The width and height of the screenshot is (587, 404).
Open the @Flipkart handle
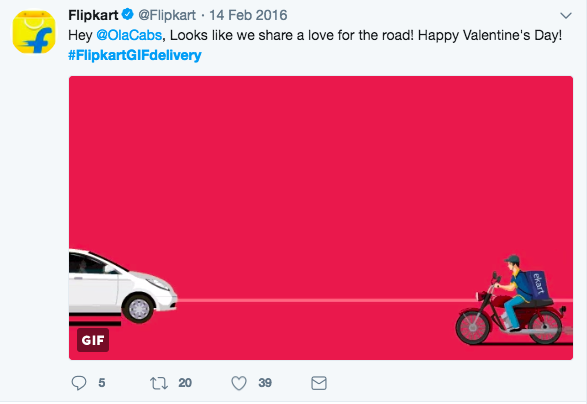pos(167,15)
